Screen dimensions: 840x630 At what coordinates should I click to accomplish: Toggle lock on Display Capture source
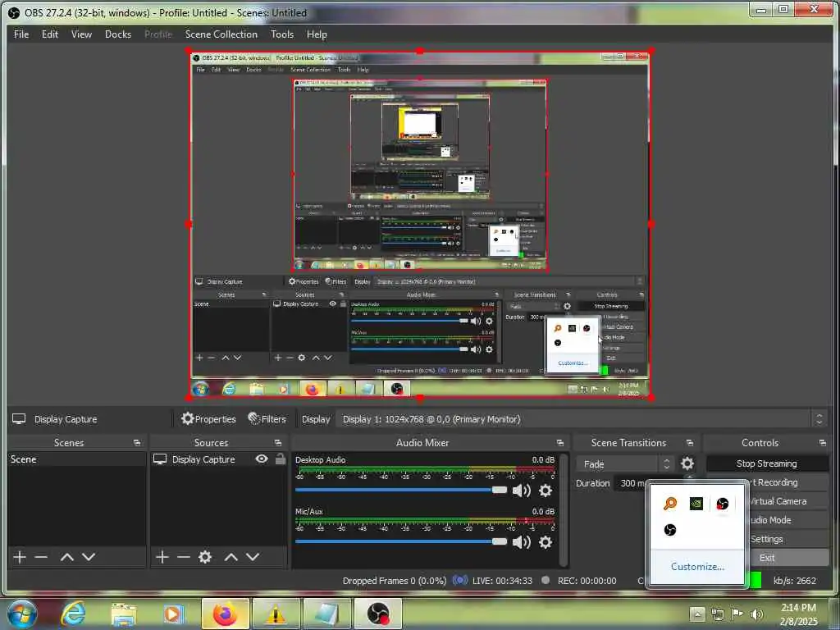(281, 459)
